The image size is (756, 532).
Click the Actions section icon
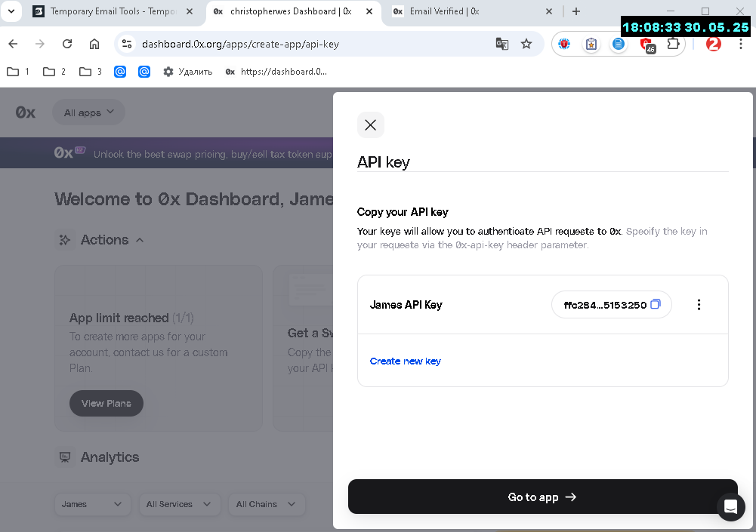pyautogui.click(x=65, y=239)
